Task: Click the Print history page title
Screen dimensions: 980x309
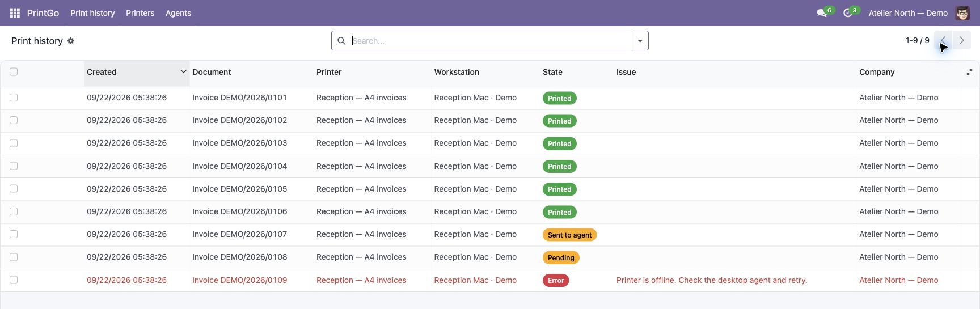Action: click(x=37, y=41)
